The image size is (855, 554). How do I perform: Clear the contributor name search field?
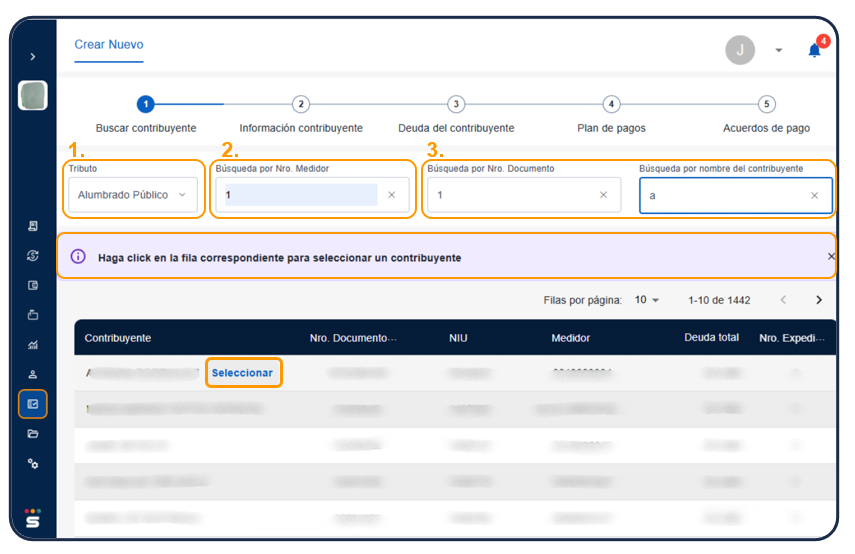pyautogui.click(x=814, y=195)
